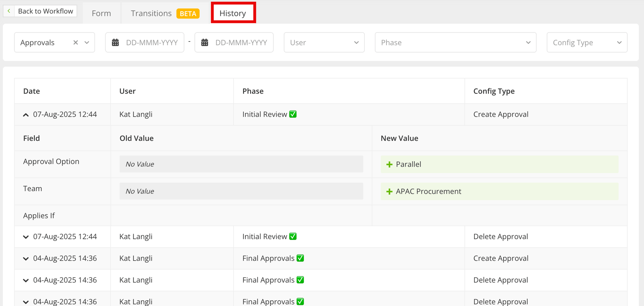Screen dimensions: 644x306
Task: Open the start date calendar icon
Action: click(115, 43)
